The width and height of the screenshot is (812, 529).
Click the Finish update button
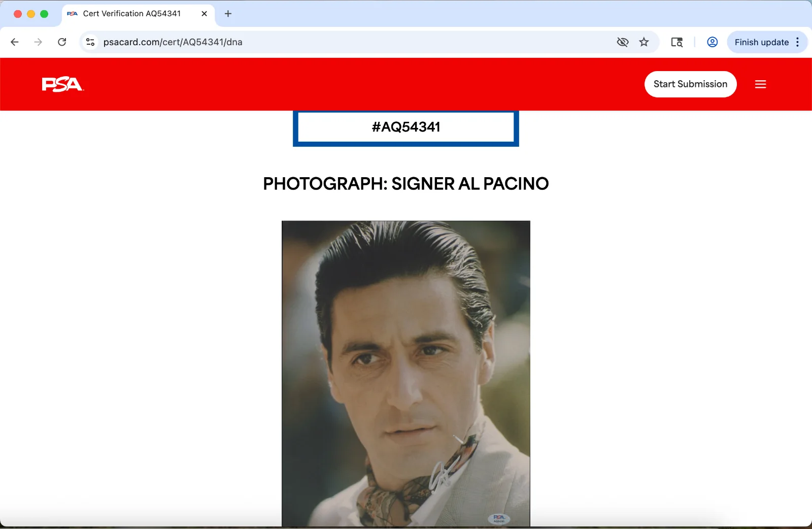pos(761,42)
